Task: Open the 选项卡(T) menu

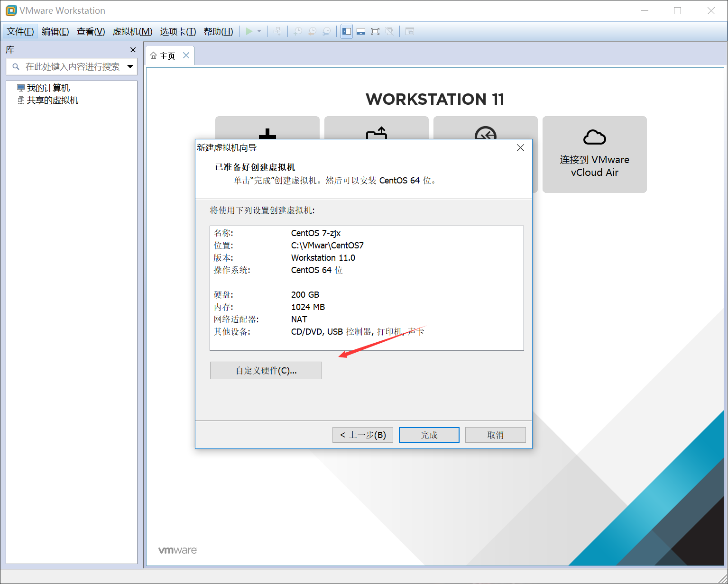Action: [178, 31]
